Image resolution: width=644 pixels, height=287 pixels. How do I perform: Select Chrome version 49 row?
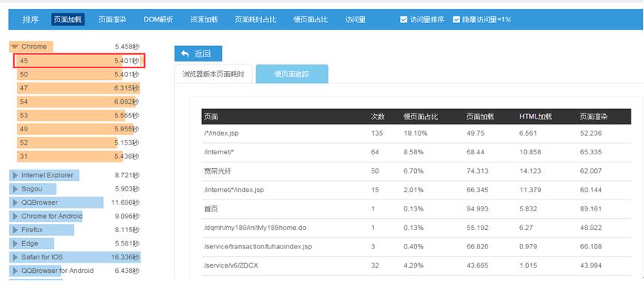[78, 129]
